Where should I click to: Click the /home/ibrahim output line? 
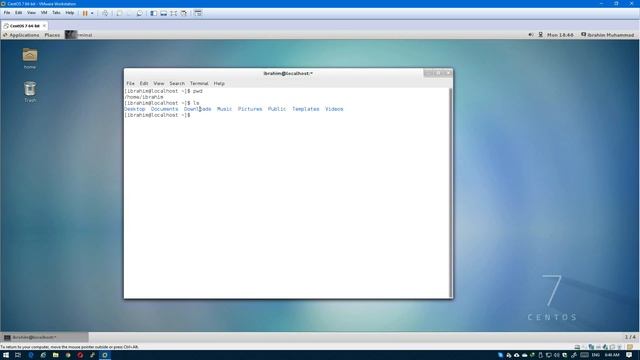pyautogui.click(x=144, y=97)
